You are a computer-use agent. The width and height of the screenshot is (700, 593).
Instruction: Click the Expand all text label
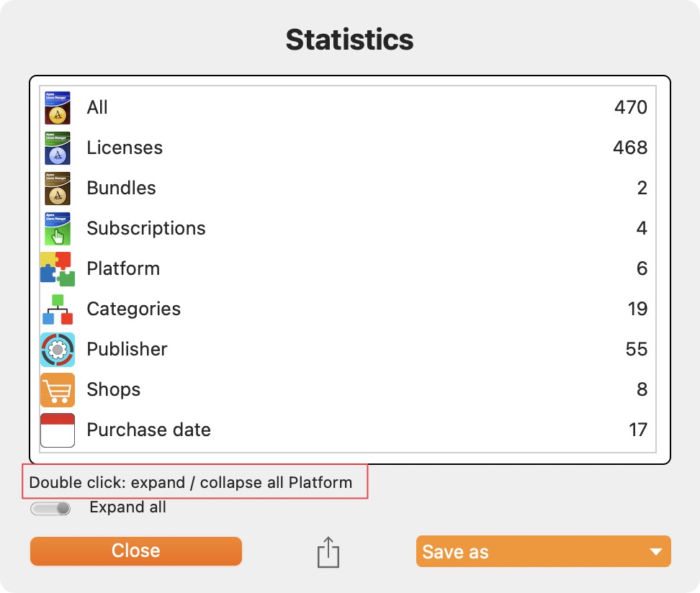point(127,507)
